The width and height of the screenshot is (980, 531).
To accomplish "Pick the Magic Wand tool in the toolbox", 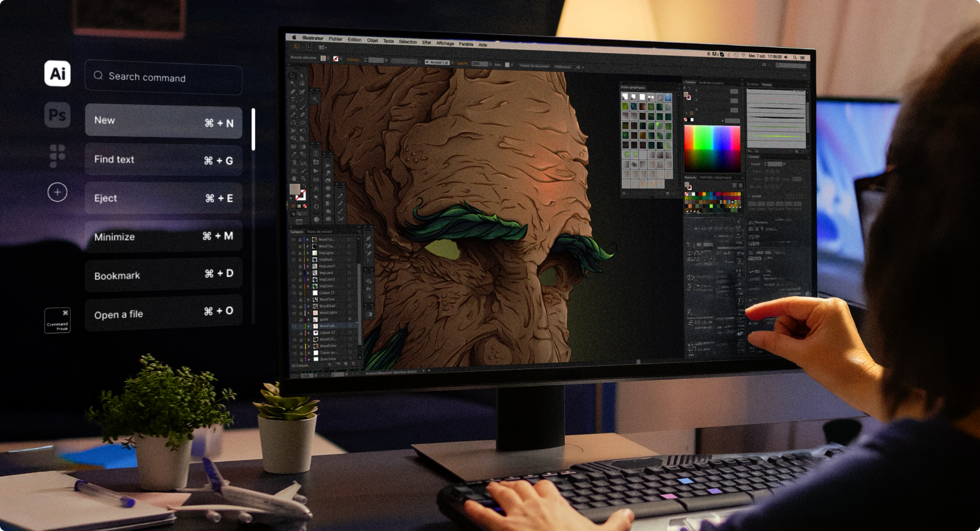I will coord(293,83).
